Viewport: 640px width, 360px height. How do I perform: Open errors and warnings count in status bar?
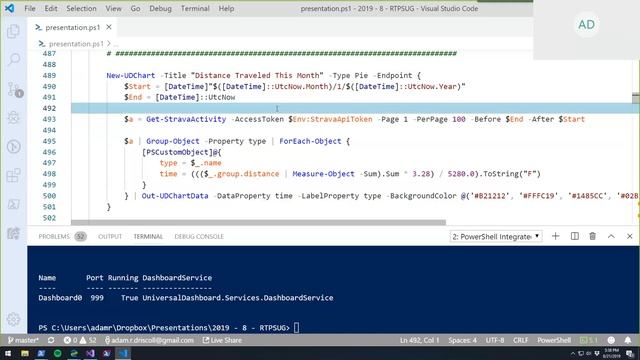(x=80, y=340)
